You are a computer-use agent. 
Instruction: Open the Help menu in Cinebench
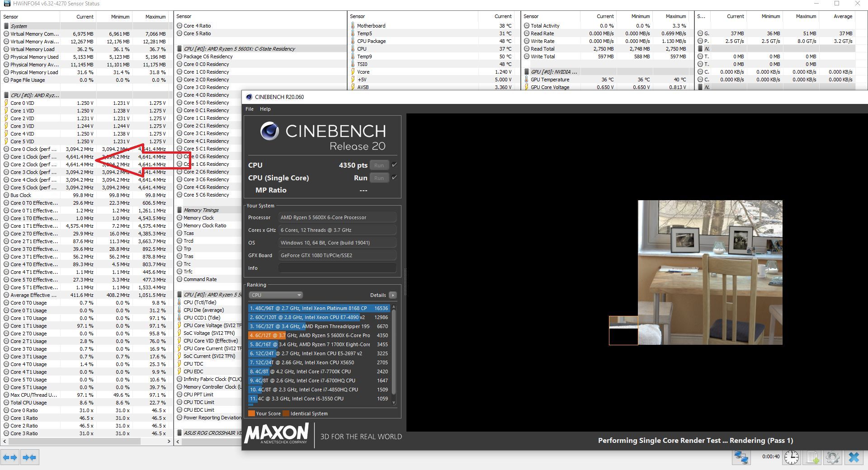tap(265, 109)
